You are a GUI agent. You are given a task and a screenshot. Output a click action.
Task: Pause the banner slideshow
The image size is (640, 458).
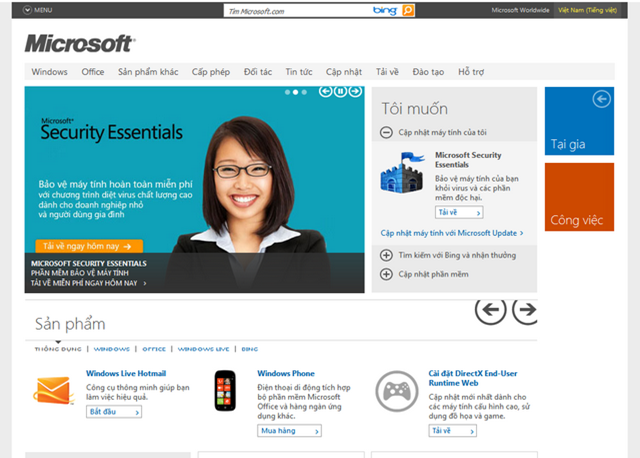[x=340, y=91]
